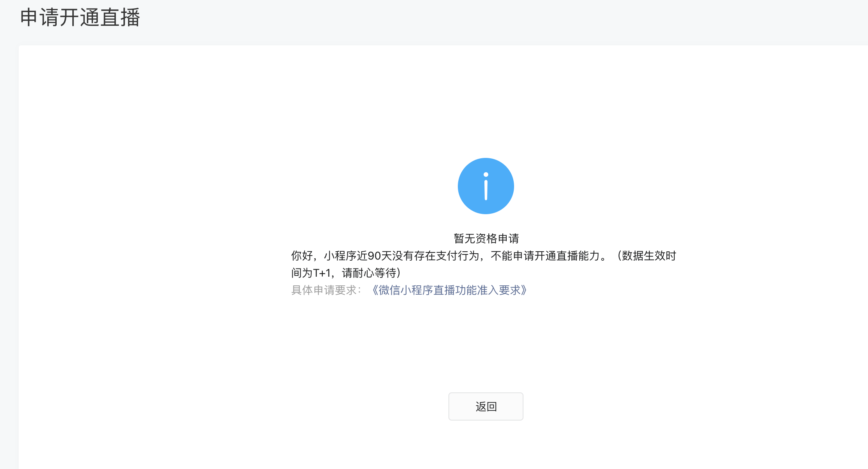Click the 暂无资格申请 status heading
The height and width of the screenshot is (469, 868).
click(486, 238)
